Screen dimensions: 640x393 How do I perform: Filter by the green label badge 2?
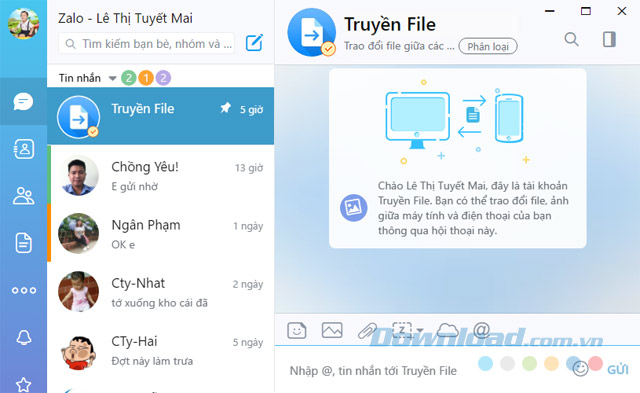pyautogui.click(x=129, y=78)
